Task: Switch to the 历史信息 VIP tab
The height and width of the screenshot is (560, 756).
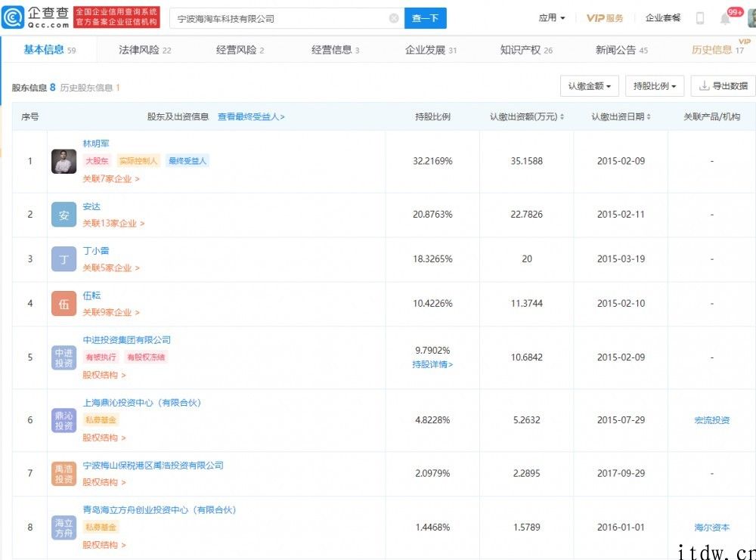Action: 718,49
